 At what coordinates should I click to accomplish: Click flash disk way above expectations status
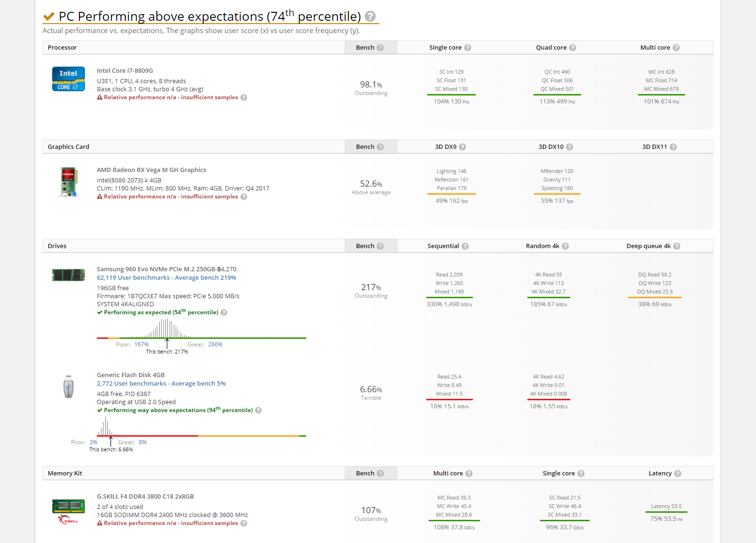point(178,410)
